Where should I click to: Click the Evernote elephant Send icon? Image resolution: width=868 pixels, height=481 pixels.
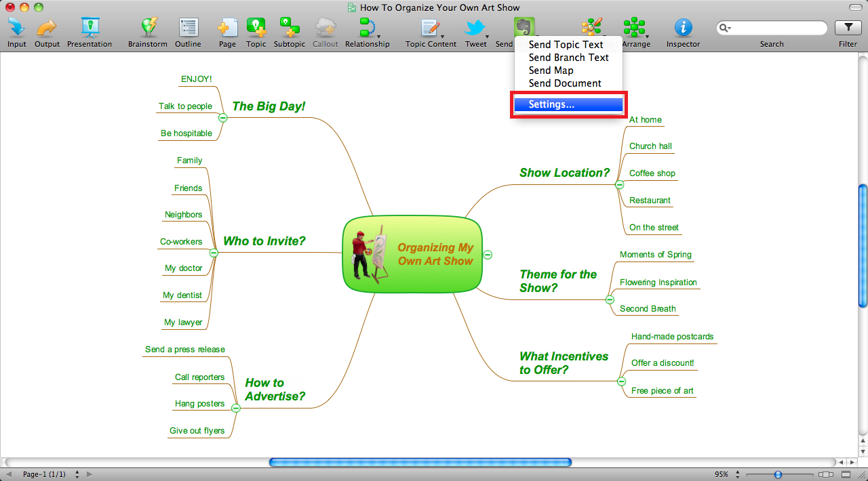coord(524,27)
